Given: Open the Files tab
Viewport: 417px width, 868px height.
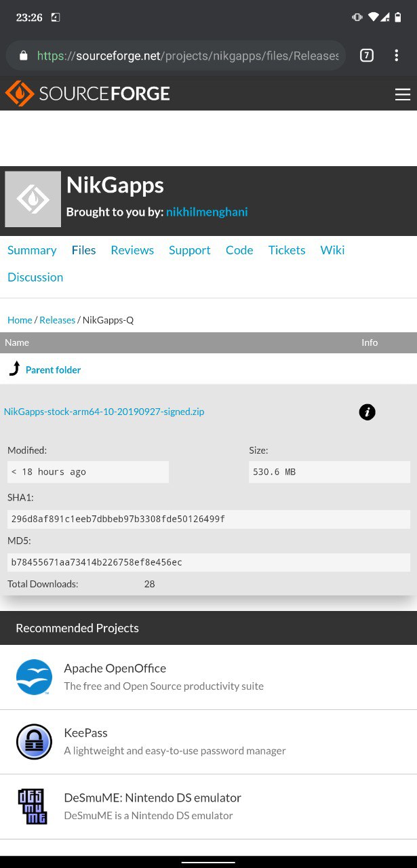Looking at the screenshot, I should pyautogui.click(x=83, y=250).
